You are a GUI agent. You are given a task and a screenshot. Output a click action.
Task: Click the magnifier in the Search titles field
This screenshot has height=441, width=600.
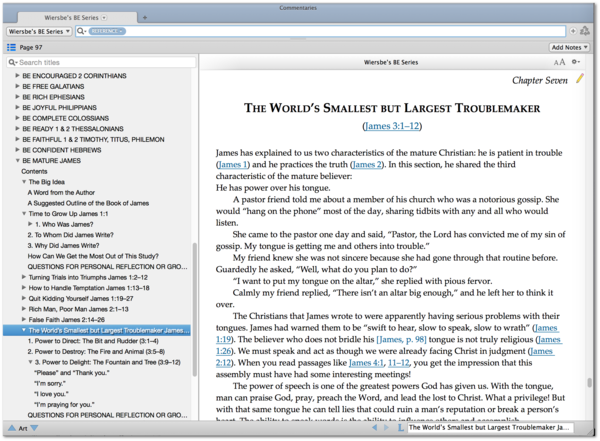(13, 62)
